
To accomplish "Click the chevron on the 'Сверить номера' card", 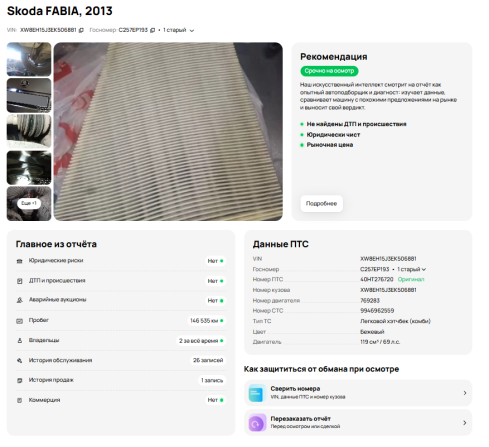I will pyautogui.click(x=465, y=393).
